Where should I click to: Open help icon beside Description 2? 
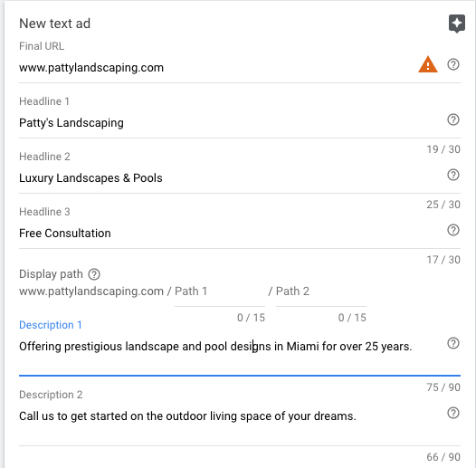tap(453, 413)
